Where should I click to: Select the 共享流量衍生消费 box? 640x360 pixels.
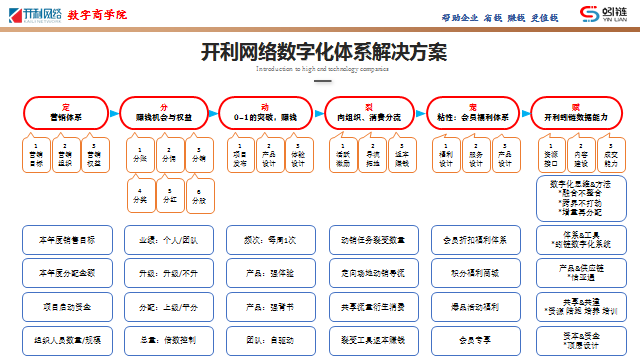[x=374, y=307]
